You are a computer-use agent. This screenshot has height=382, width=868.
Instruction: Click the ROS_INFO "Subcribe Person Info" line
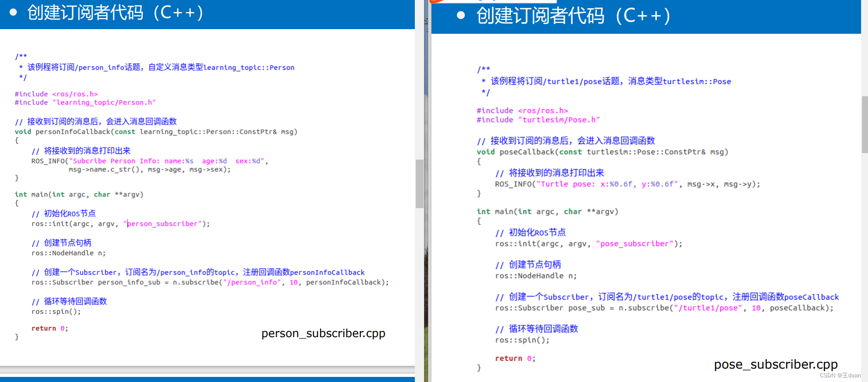[150, 161]
